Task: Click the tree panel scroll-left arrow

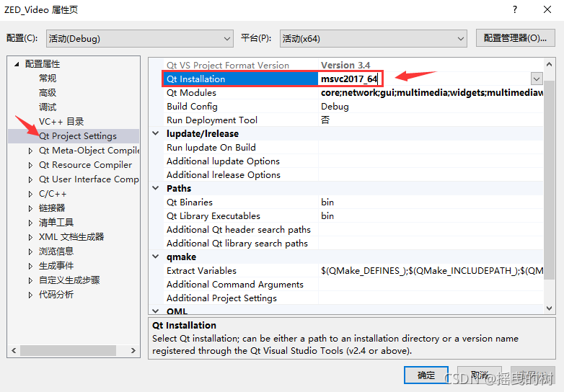Action: tap(14, 350)
